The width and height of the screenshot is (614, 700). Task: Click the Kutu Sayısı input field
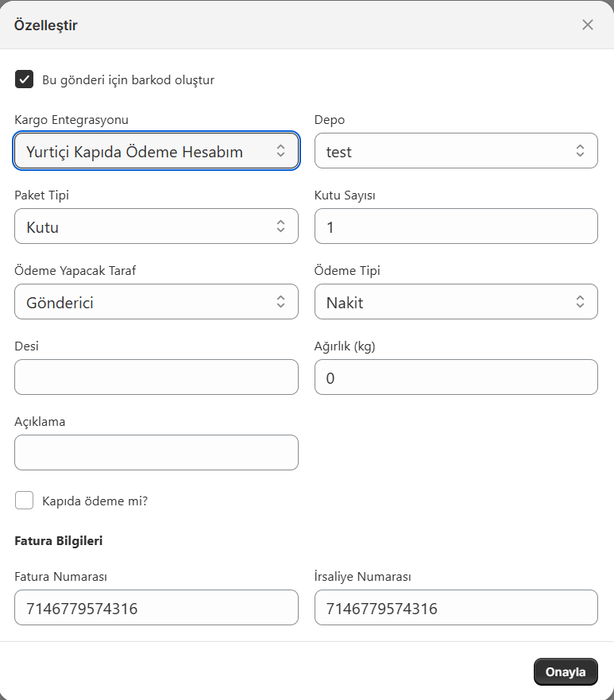tap(456, 226)
